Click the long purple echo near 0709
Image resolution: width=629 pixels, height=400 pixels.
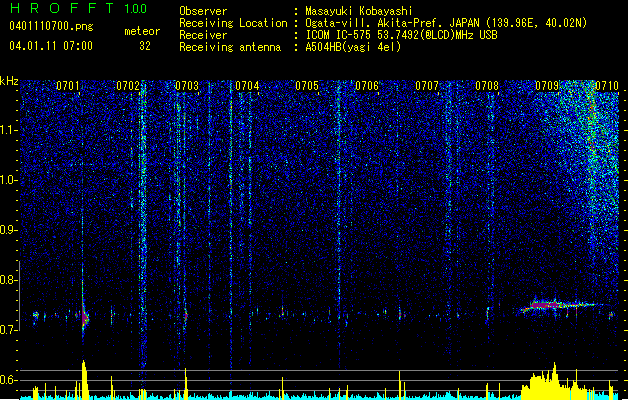pyautogui.click(x=558, y=306)
